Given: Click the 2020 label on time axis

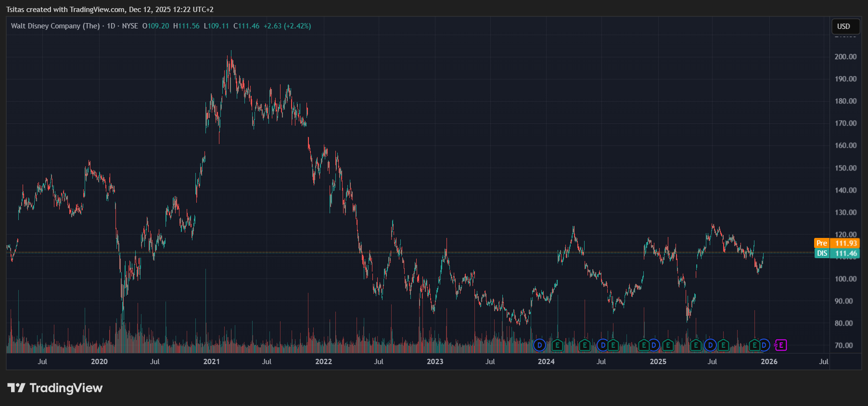Looking at the screenshot, I should [99, 362].
